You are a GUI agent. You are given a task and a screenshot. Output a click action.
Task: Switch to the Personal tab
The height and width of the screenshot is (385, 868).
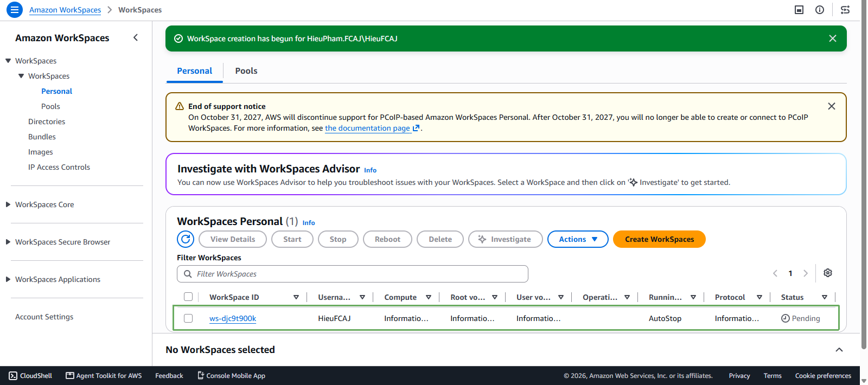(x=195, y=71)
